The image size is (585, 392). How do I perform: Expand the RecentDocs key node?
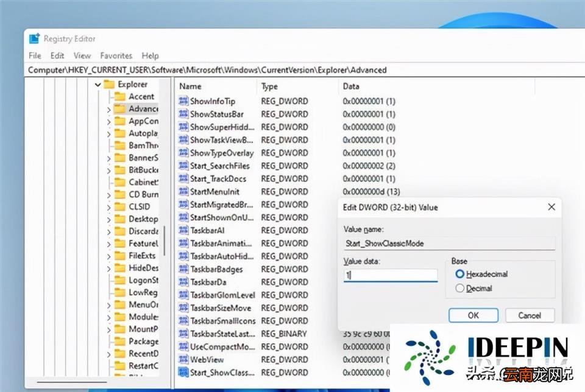pyautogui.click(x=108, y=354)
